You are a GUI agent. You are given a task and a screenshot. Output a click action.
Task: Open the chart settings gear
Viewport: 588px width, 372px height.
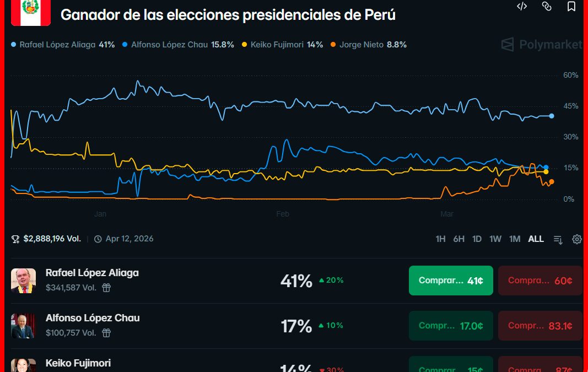tap(576, 239)
